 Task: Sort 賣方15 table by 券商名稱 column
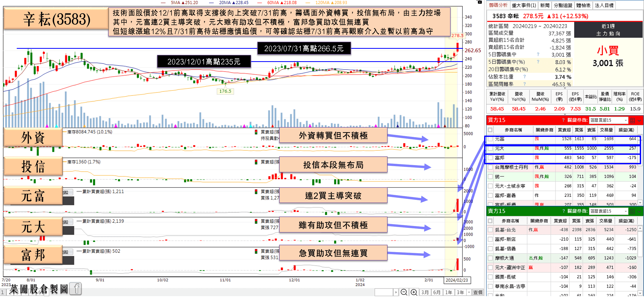510,221
